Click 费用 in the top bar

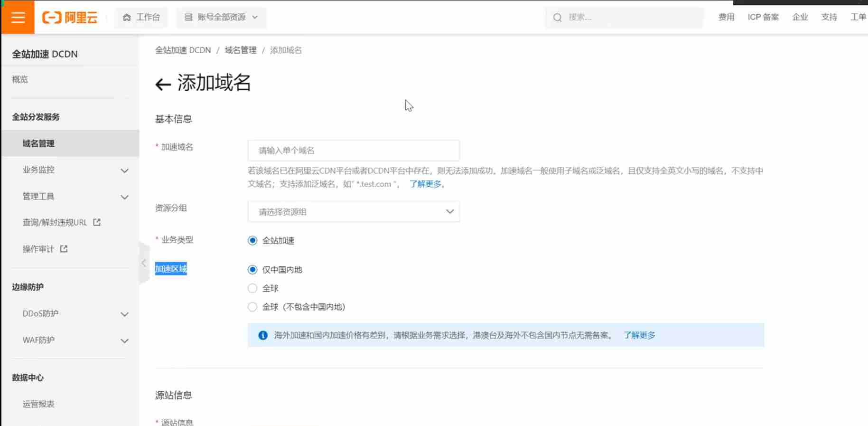[726, 17]
